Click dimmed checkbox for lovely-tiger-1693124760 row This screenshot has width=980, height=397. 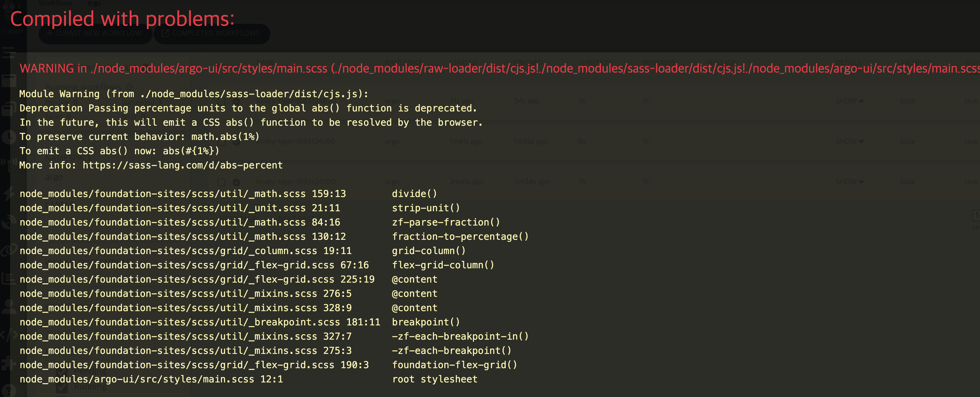[222, 142]
